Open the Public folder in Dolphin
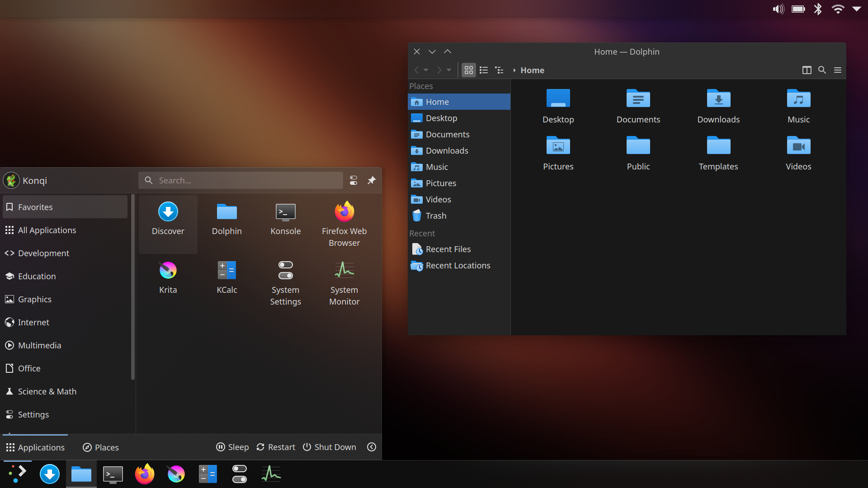The image size is (868, 488). point(638,153)
